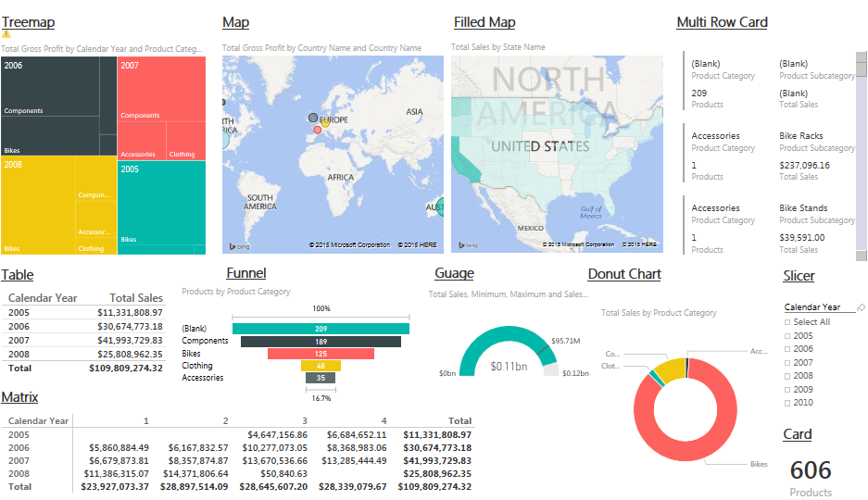
Task: Select the red Bikes bar in the funnel
Action: click(x=321, y=354)
